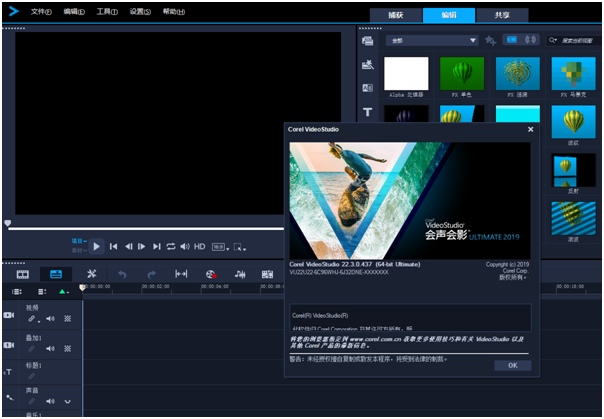Click the Redo arrow
The height and width of the screenshot is (419, 604).
pos(152,274)
